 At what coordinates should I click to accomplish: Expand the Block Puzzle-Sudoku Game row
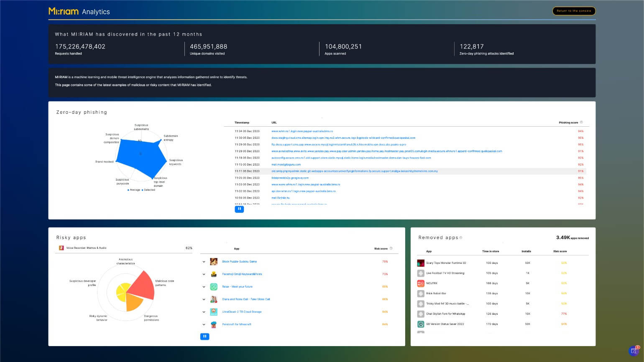[204, 262]
